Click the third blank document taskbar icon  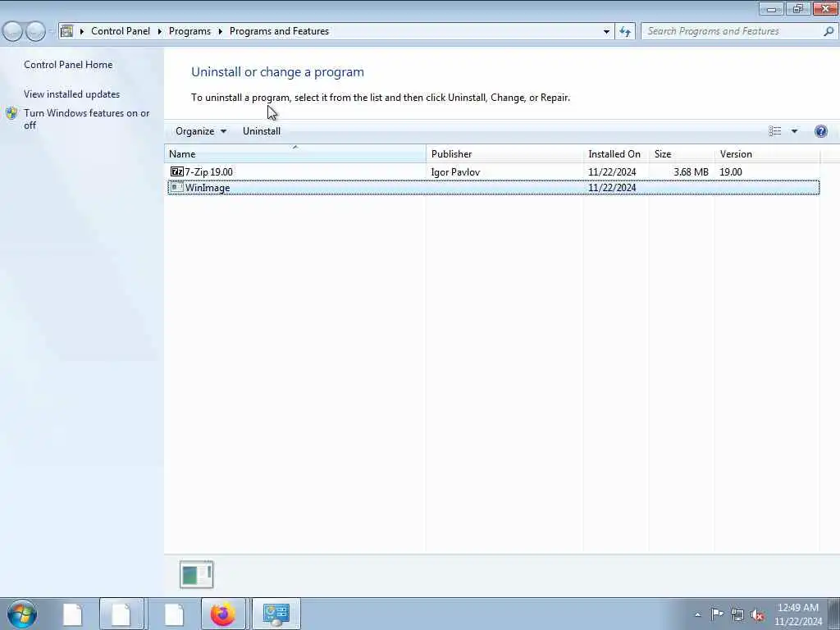(x=174, y=614)
